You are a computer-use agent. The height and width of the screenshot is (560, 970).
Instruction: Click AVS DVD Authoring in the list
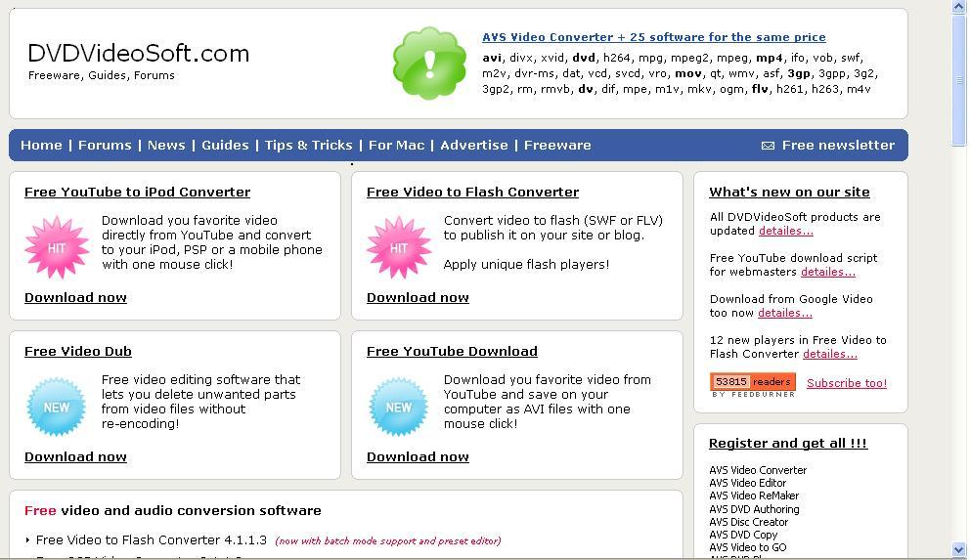pos(754,510)
